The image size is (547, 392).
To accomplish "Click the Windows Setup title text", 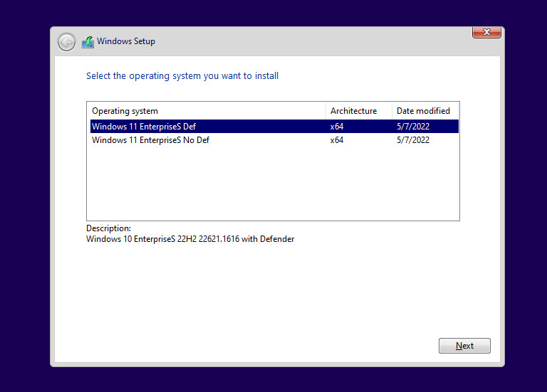I will 126,41.
